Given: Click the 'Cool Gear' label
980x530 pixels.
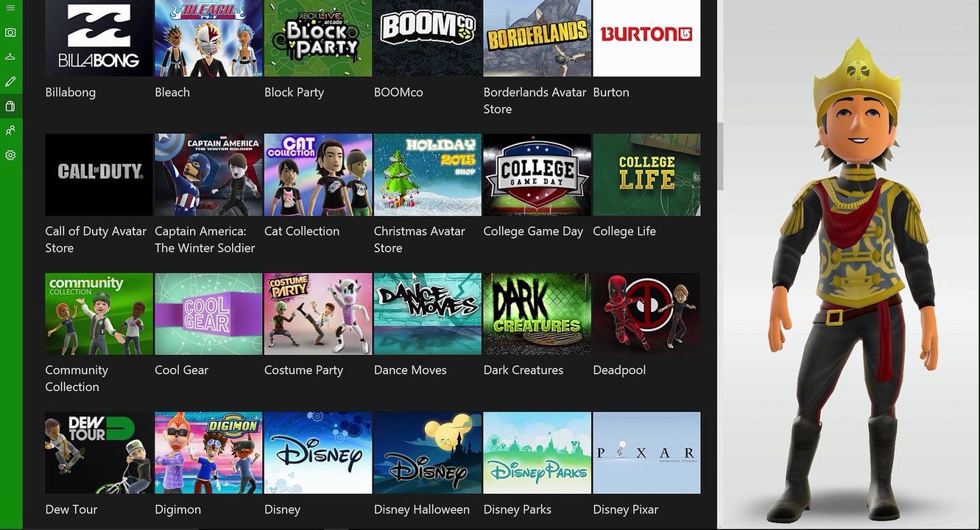Looking at the screenshot, I should (181, 370).
